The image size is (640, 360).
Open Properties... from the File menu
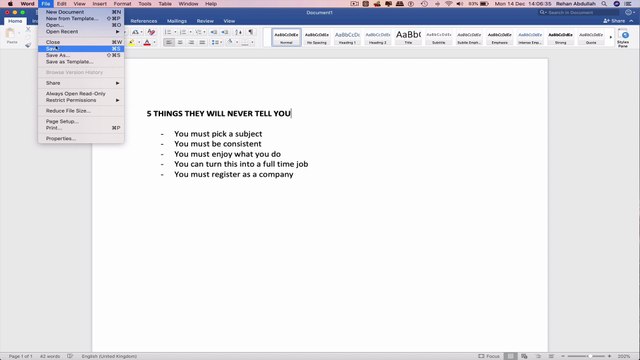[81, 138]
